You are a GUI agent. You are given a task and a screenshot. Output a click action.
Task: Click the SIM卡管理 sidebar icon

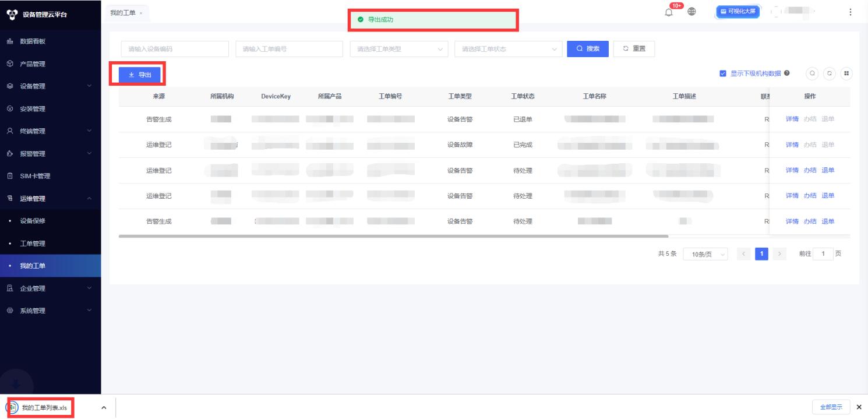[10, 176]
